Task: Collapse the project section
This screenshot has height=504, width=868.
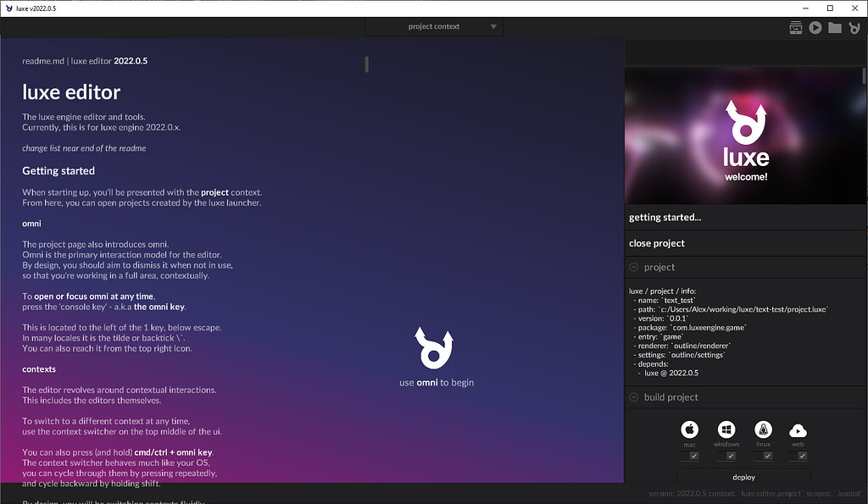Action: (x=632, y=268)
